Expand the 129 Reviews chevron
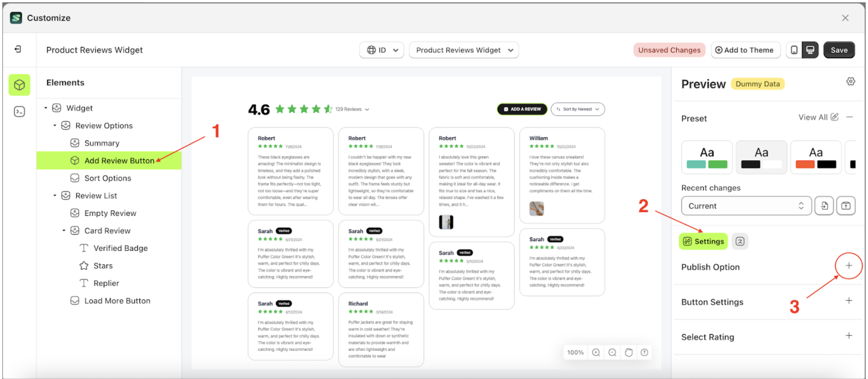Image resolution: width=868 pixels, height=379 pixels. pyautogui.click(x=367, y=110)
